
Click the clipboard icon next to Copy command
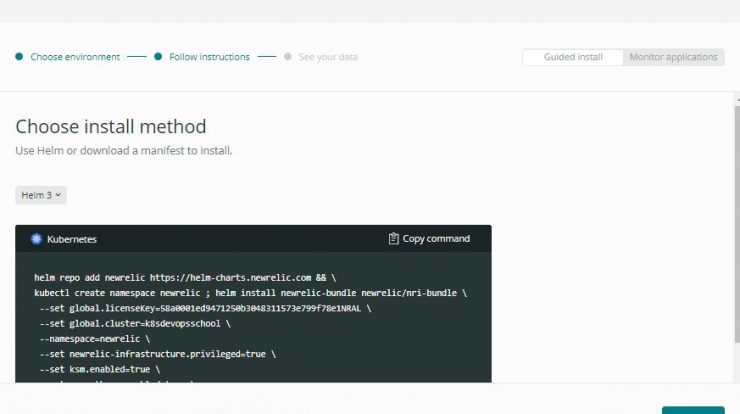(394, 238)
